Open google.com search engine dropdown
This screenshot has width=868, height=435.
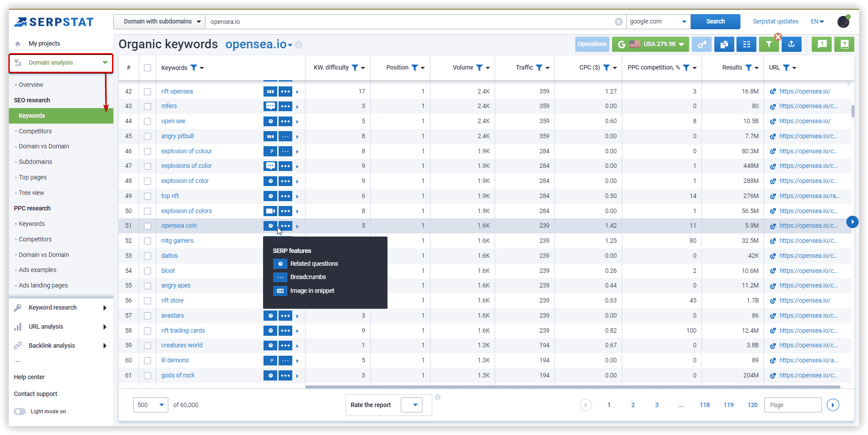pos(658,22)
